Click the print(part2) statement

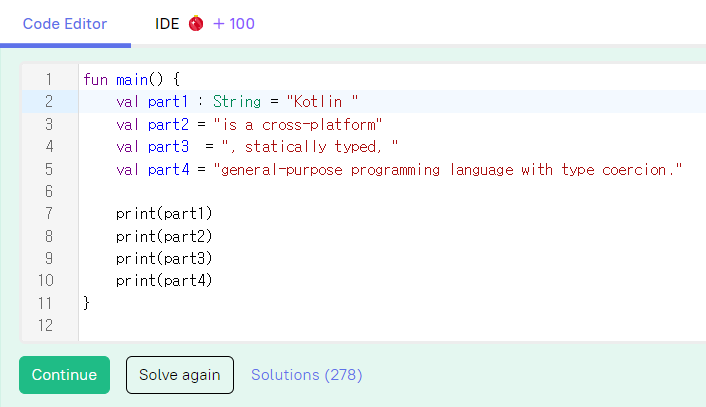164,236
